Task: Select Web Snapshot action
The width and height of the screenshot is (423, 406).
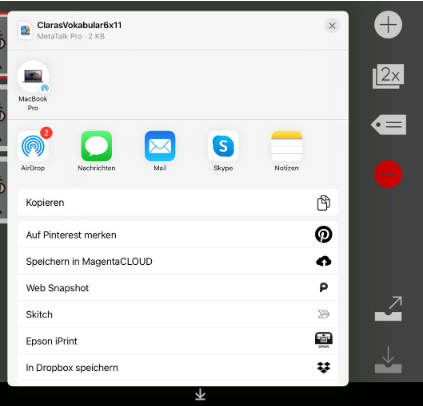Action: [178, 288]
